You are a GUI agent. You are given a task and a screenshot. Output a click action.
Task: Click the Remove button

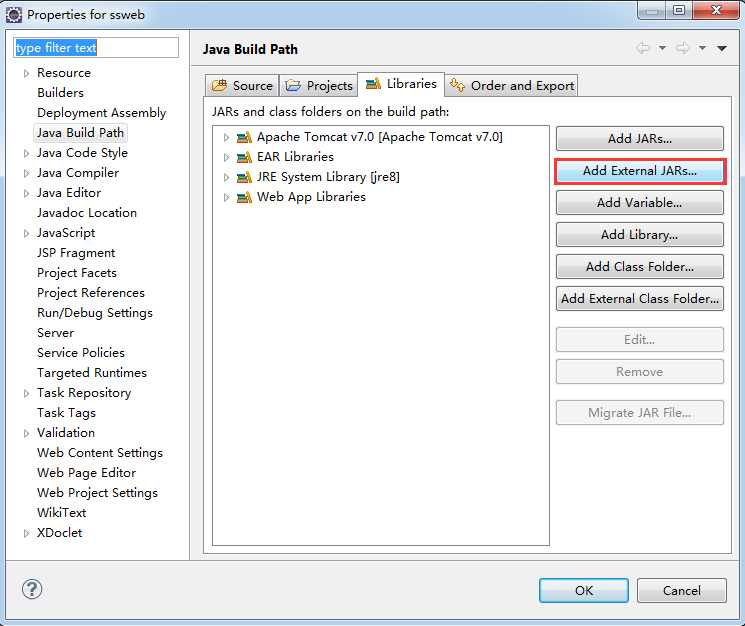640,371
